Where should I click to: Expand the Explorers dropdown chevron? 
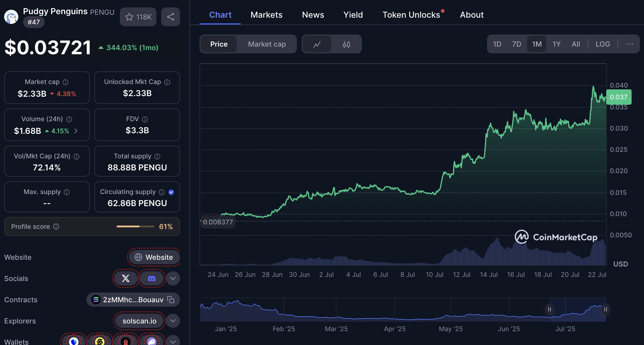[x=173, y=321]
